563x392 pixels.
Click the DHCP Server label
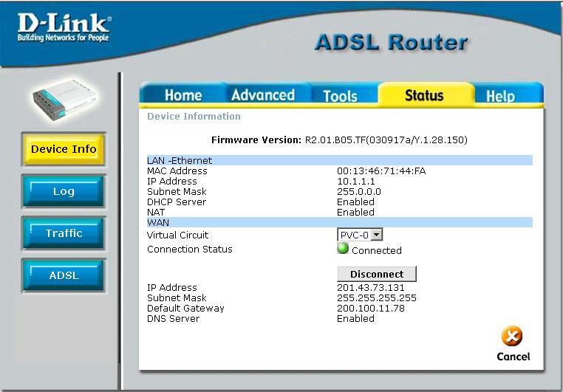tap(177, 202)
